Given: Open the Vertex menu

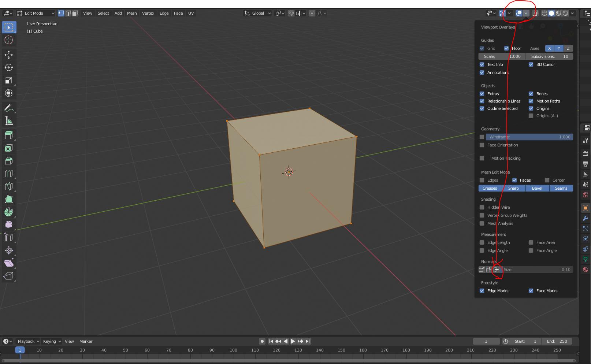Looking at the screenshot, I should 148,13.
